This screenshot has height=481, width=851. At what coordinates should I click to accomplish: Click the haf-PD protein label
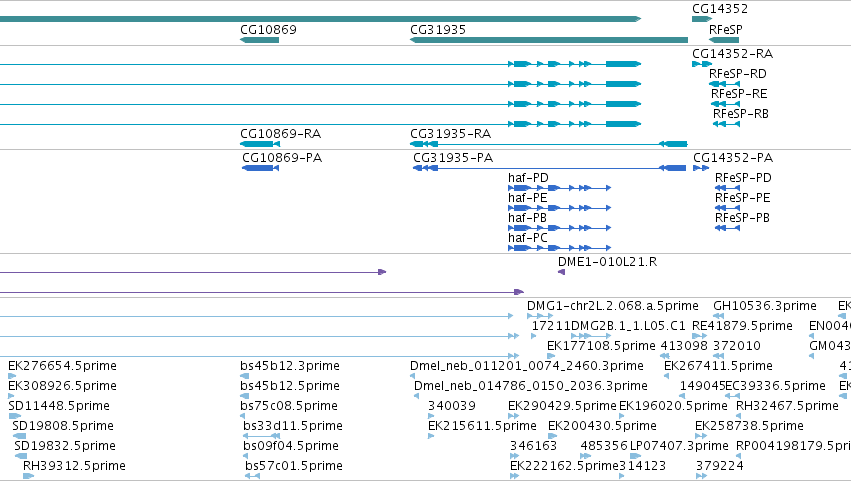528,178
